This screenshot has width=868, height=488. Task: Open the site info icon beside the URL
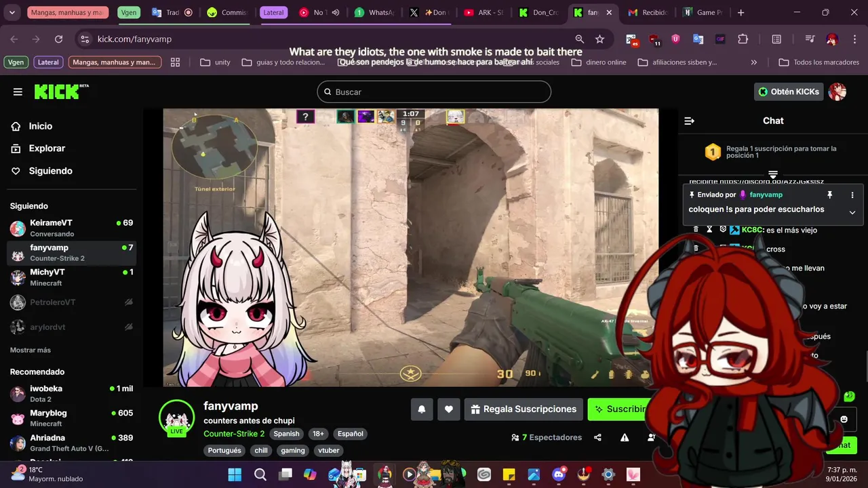pos(84,39)
